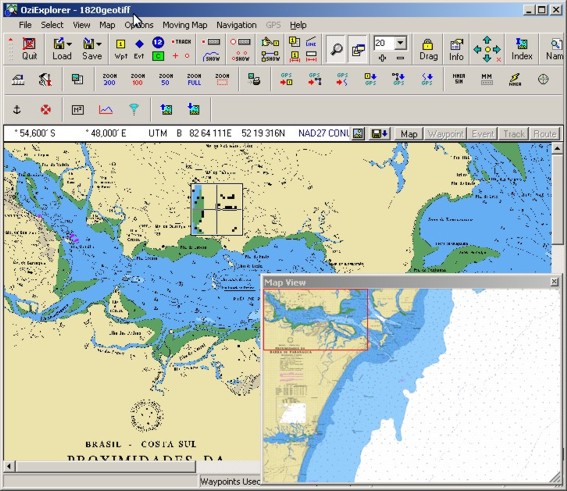Toggle the Drag lock button
This screenshot has height=491, width=567.
[x=428, y=50]
